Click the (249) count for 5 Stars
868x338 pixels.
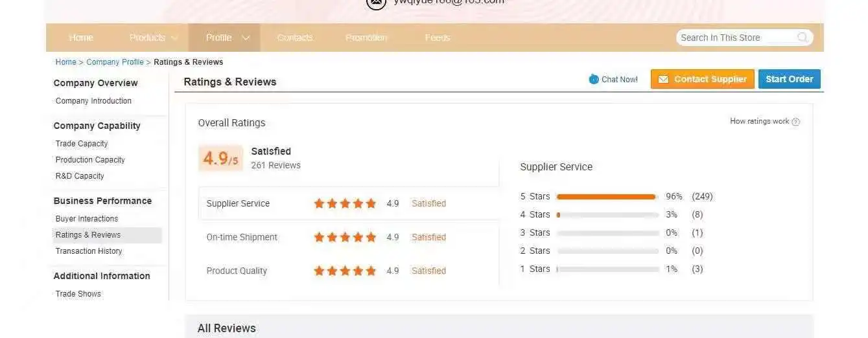click(x=702, y=196)
